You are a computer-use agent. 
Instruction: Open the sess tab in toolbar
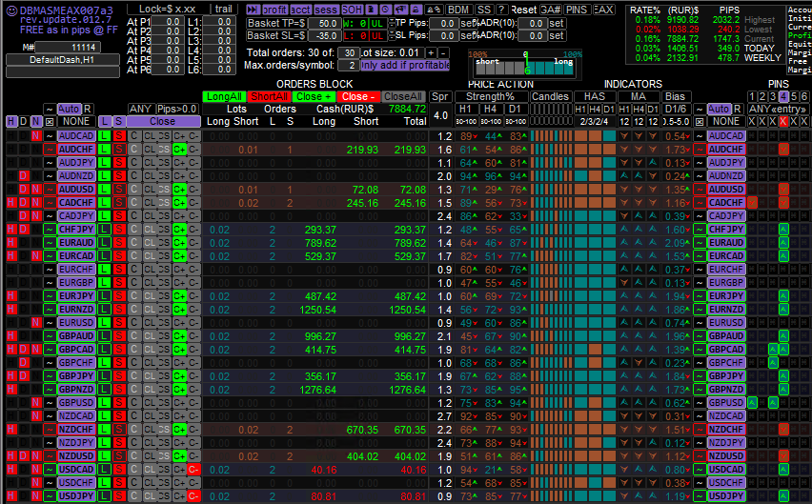click(x=327, y=10)
